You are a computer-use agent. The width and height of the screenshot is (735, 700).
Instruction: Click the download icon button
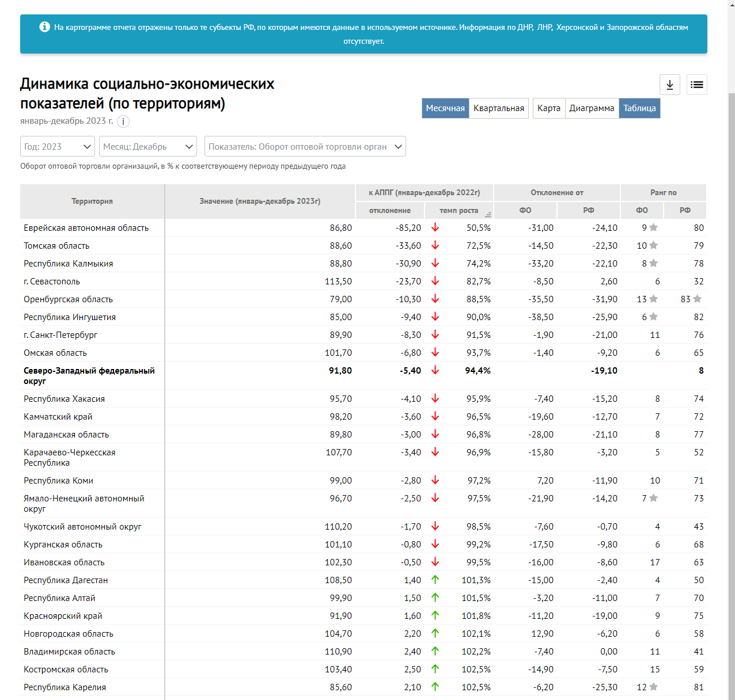click(x=669, y=85)
